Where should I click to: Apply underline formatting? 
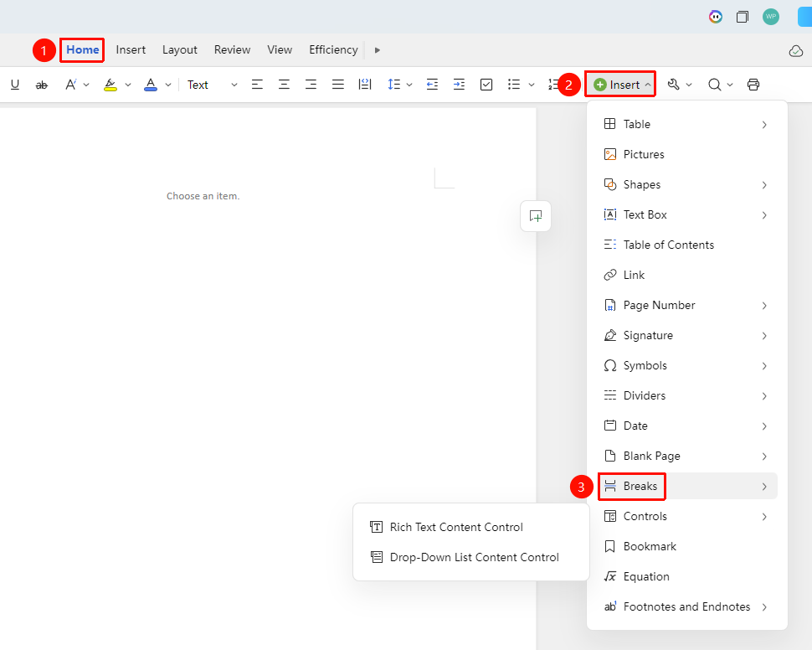pyautogui.click(x=15, y=85)
